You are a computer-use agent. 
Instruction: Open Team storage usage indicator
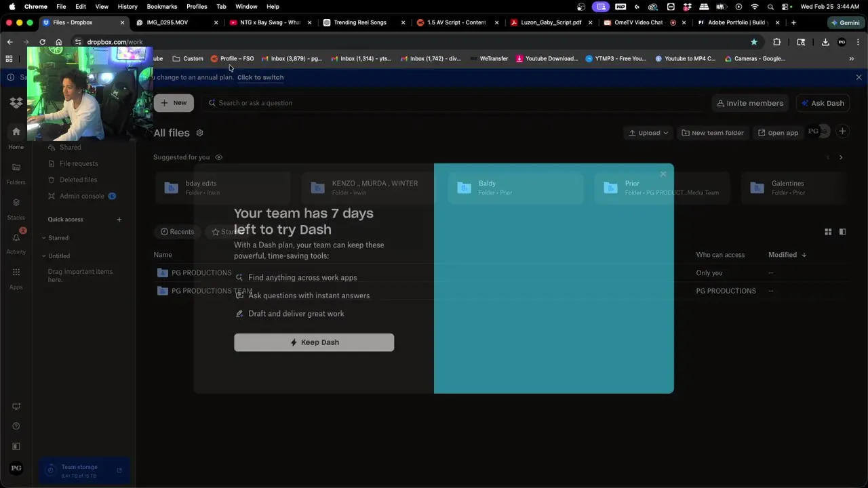85,470
